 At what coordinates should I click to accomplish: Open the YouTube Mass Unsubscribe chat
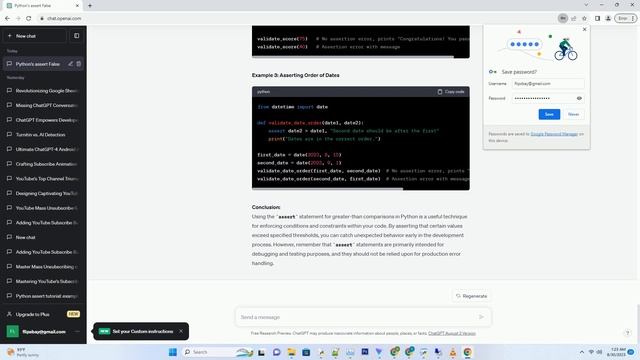click(43, 208)
